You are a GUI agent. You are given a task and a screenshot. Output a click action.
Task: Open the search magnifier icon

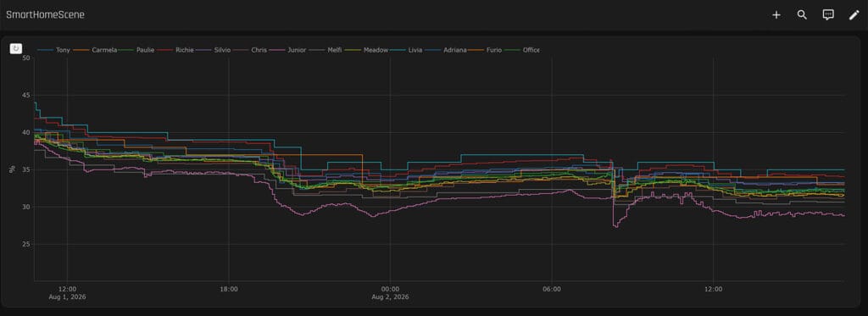tap(802, 15)
